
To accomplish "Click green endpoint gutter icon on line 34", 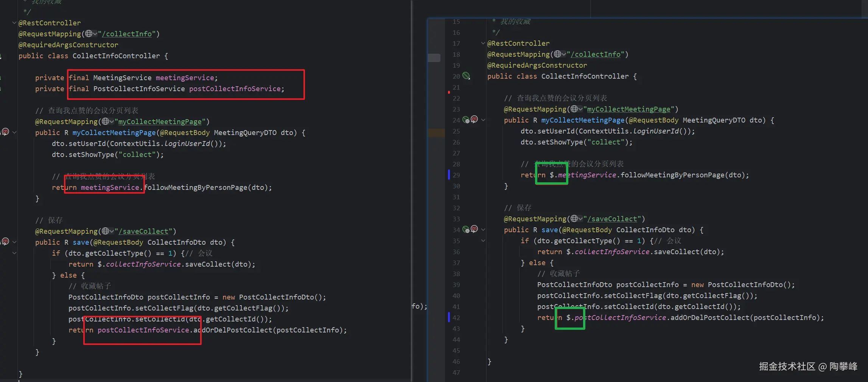I will coord(466,230).
